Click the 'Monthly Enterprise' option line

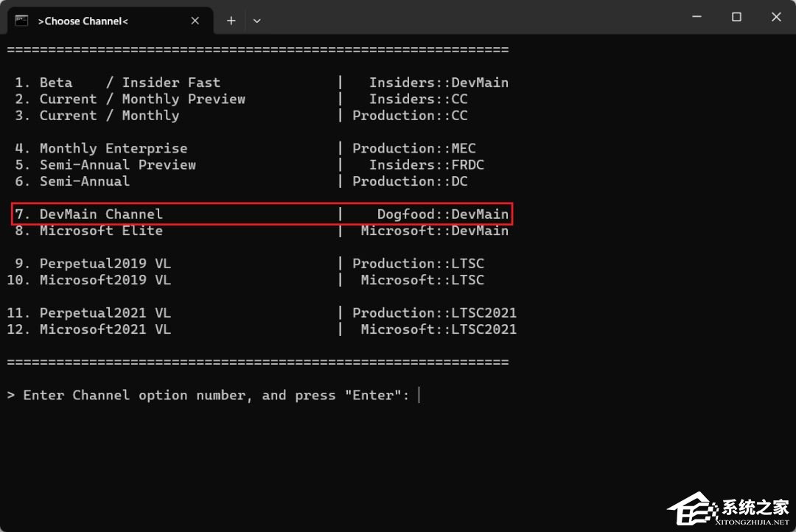pyautogui.click(x=245, y=148)
